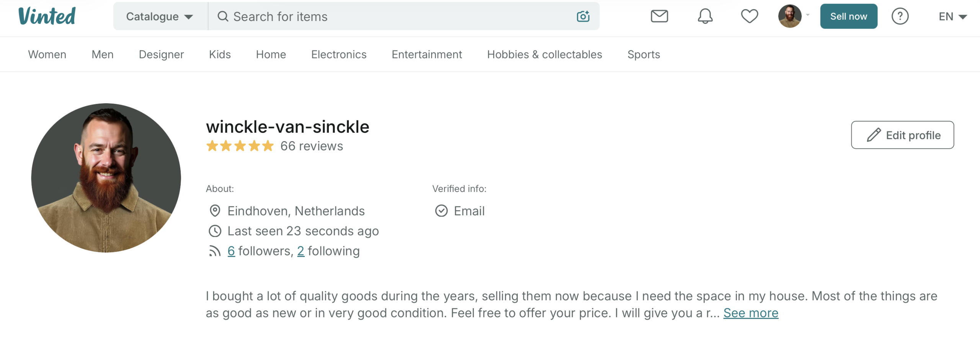Click the camera image search icon
This screenshot has height=346, width=980.
coord(583,16)
